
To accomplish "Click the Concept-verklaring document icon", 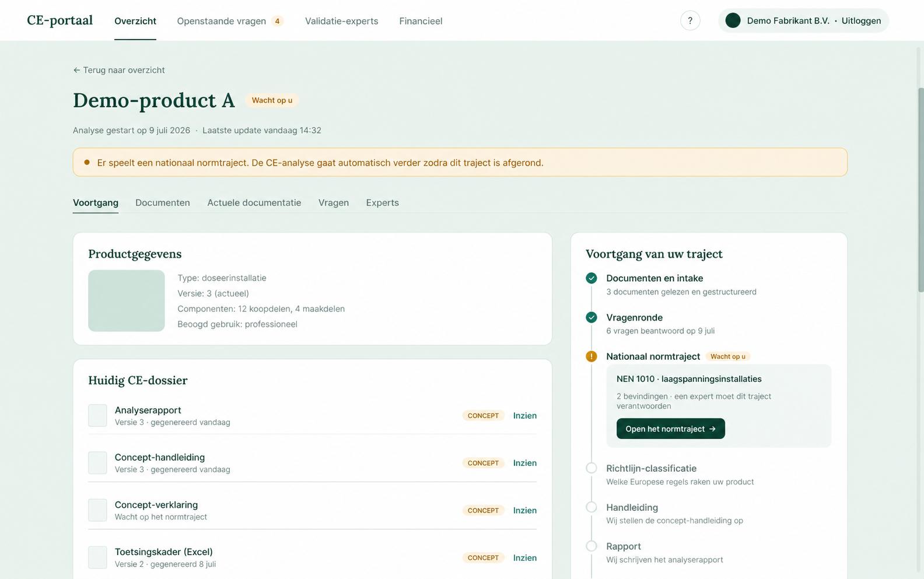I will coord(97,510).
